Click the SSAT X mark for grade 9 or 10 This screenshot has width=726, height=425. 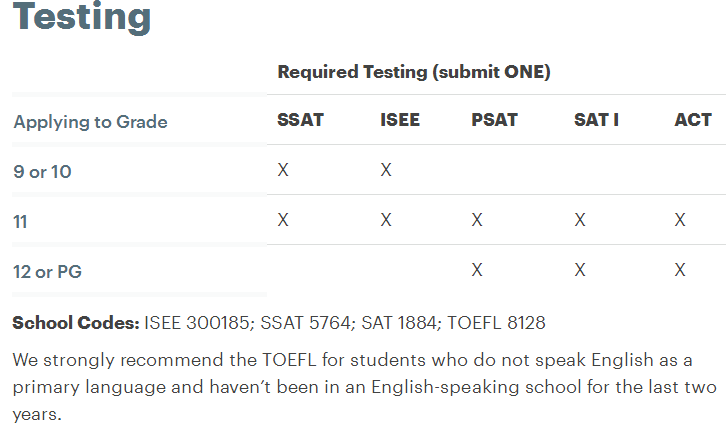tap(283, 170)
